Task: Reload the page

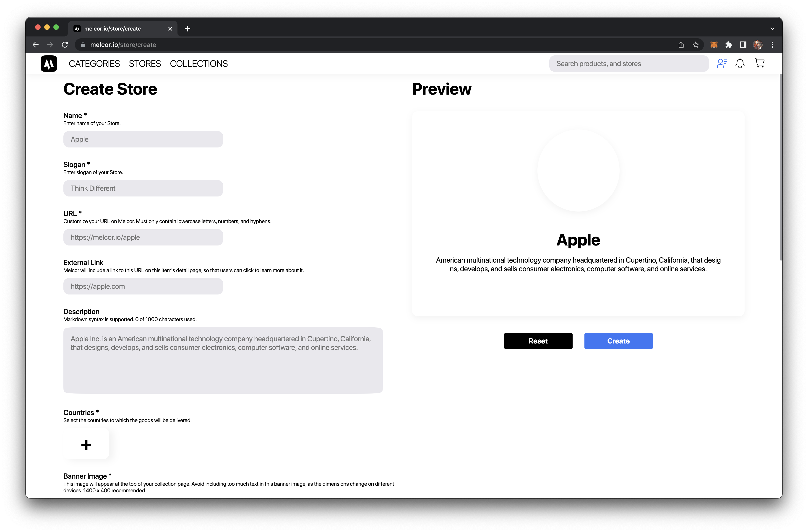Action: point(65,45)
